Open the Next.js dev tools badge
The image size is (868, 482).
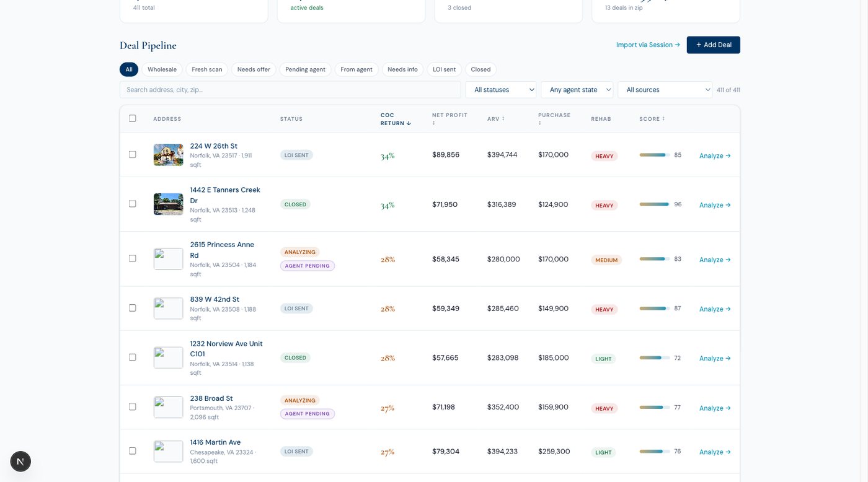(x=20, y=461)
